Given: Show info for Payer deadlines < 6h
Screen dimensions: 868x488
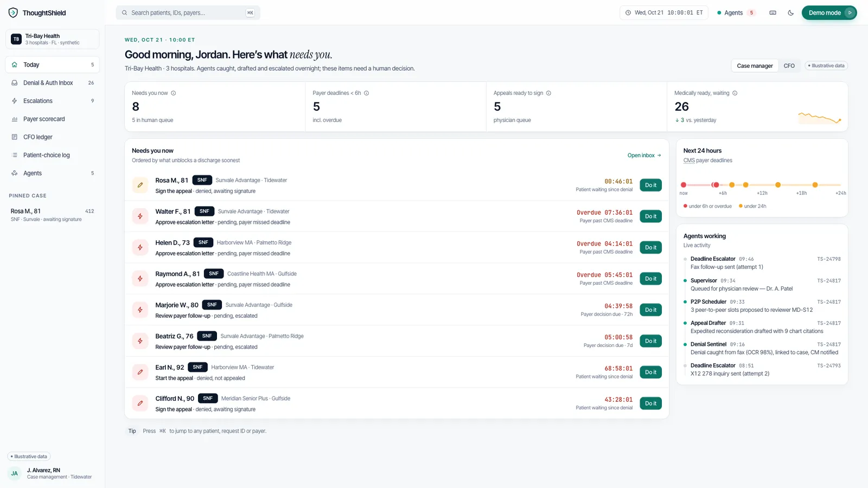Looking at the screenshot, I should [367, 93].
